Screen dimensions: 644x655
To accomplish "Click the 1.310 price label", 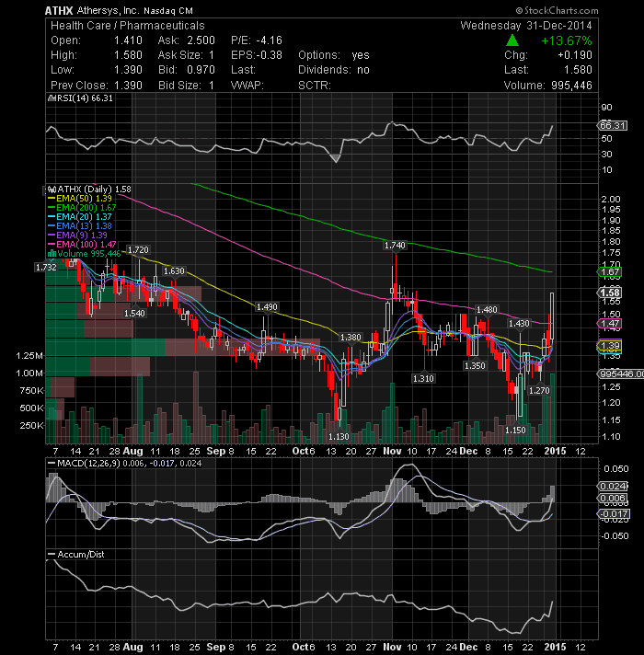I will click(x=423, y=378).
